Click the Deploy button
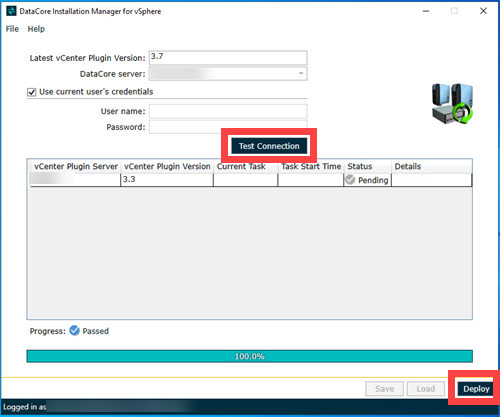The width and height of the screenshot is (500, 417). [476, 389]
